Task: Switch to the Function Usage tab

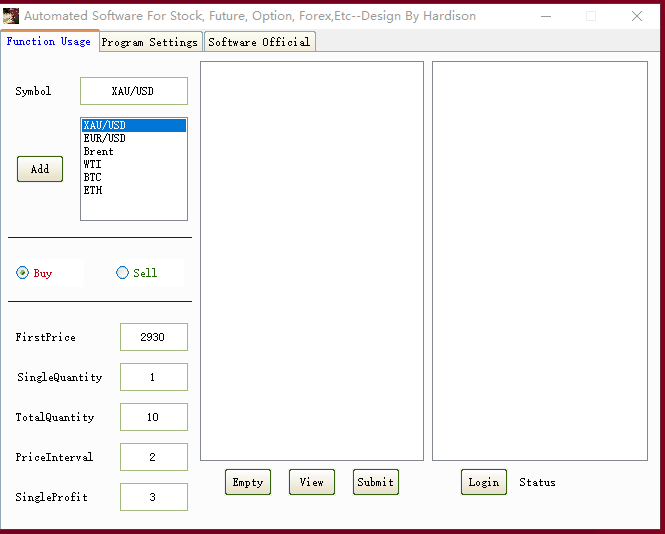Action: (x=48, y=41)
